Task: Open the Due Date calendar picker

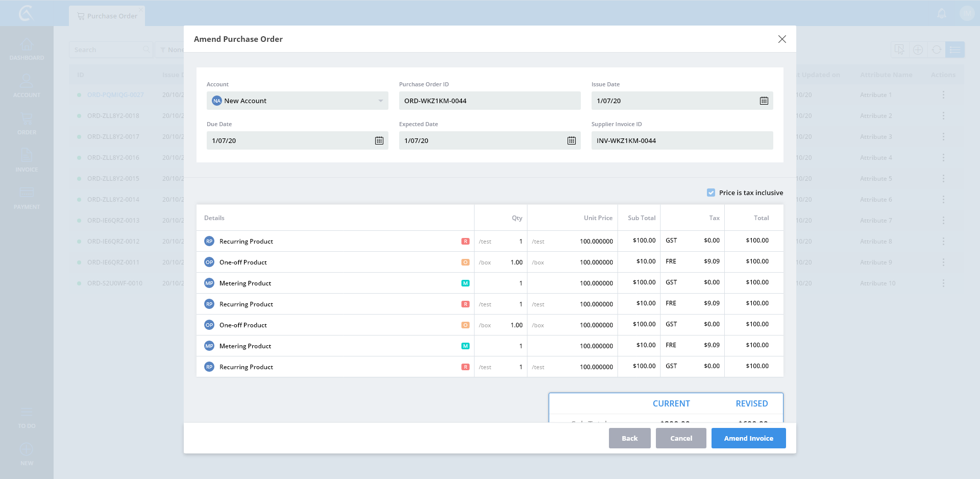Action: coord(379,140)
